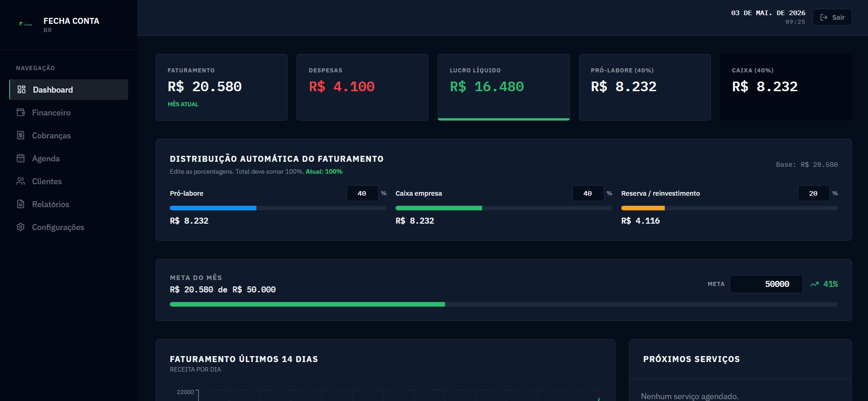Click the 'Próximos serviços' heading

click(691, 359)
